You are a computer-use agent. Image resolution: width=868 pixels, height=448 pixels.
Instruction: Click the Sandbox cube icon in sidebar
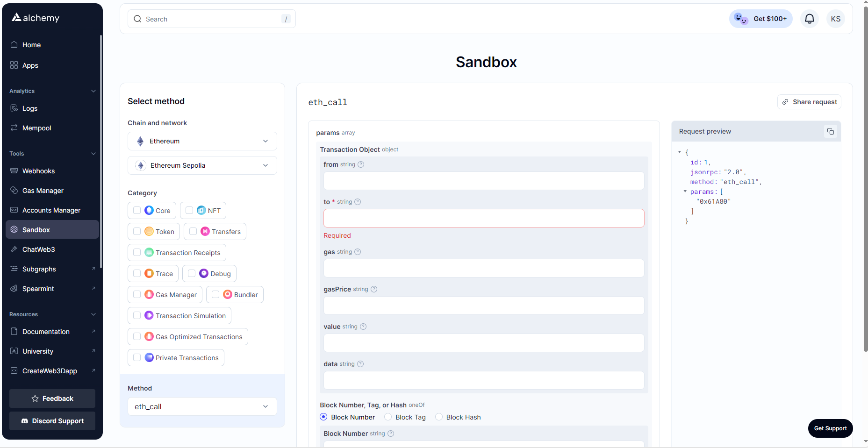tap(14, 230)
